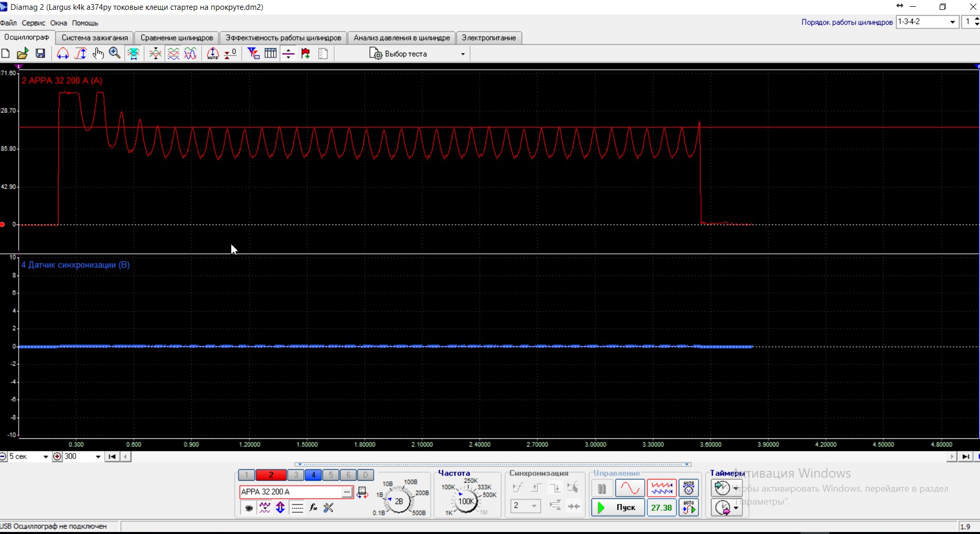Add a red flag marker
The height and width of the screenshot is (534, 980).
tap(306, 54)
